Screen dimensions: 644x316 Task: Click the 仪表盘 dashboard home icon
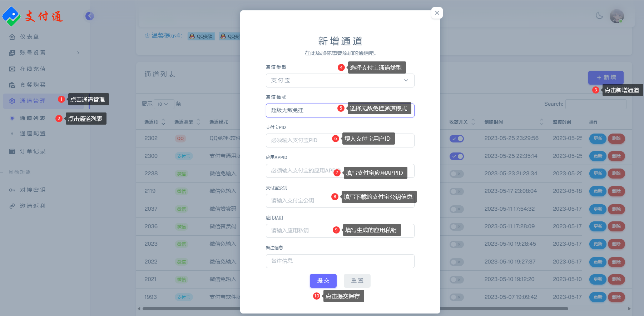(x=12, y=37)
